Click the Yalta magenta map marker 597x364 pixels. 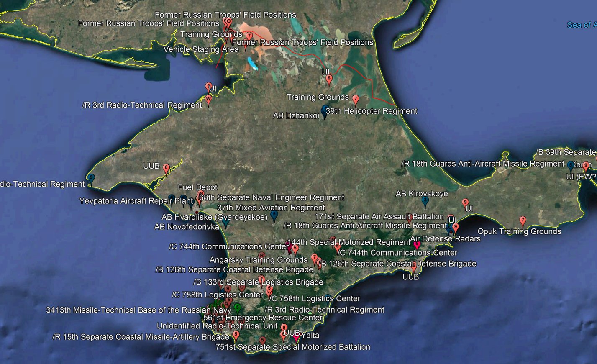click(x=296, y=337)
